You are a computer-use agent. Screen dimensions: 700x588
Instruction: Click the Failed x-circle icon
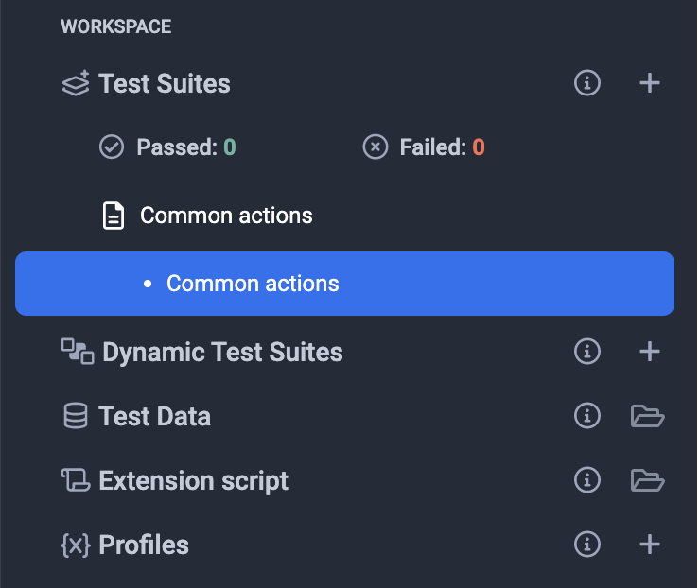point(376,147)
